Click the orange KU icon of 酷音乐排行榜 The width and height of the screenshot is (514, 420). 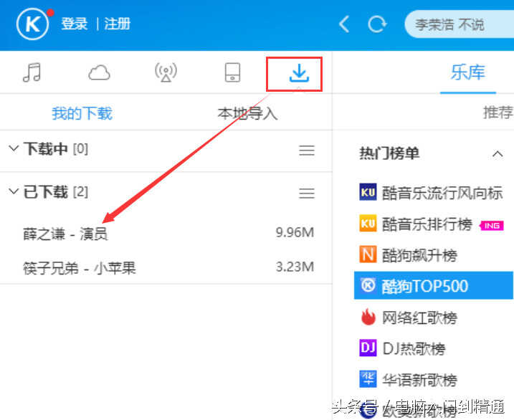[x=368, y=223]
